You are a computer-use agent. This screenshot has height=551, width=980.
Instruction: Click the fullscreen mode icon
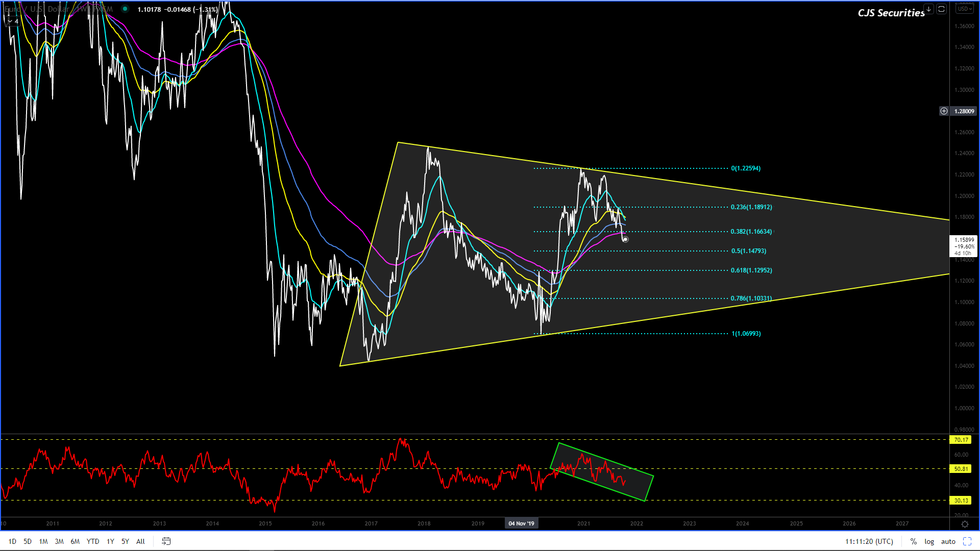967,541
